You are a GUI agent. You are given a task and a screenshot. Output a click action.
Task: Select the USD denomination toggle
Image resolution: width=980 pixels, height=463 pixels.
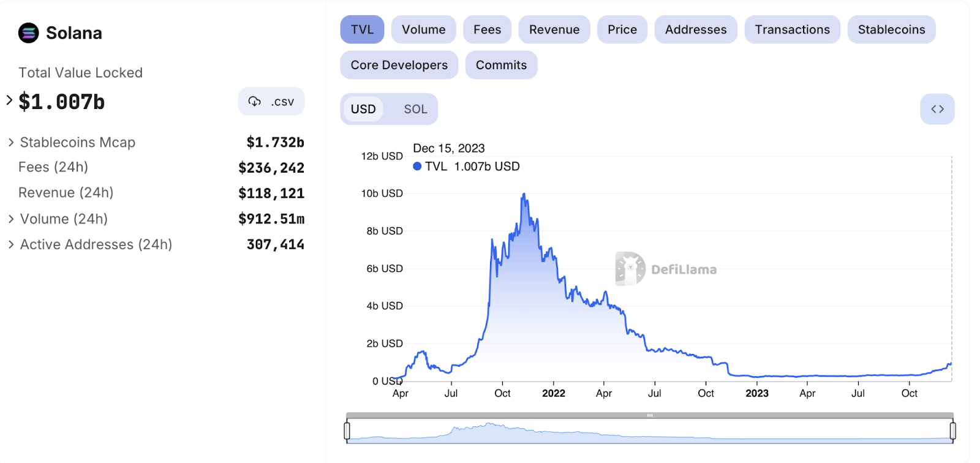(363, 109)
